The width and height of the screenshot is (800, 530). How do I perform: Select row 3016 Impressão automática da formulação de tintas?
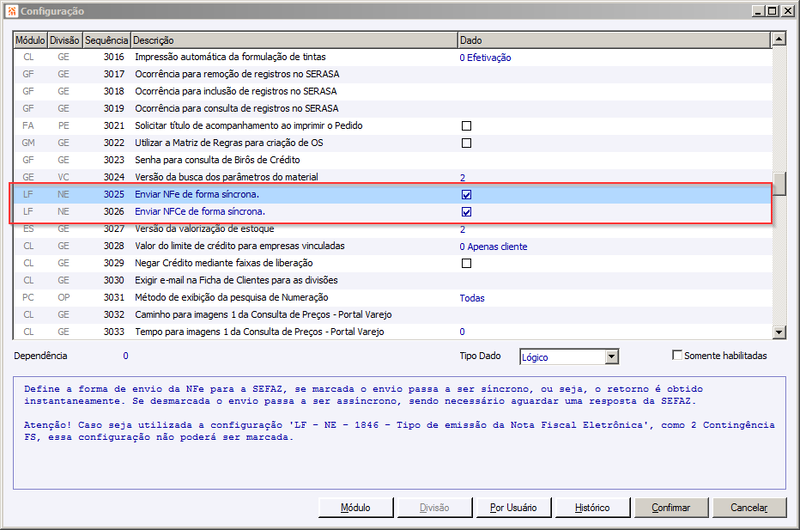point(392,57)
